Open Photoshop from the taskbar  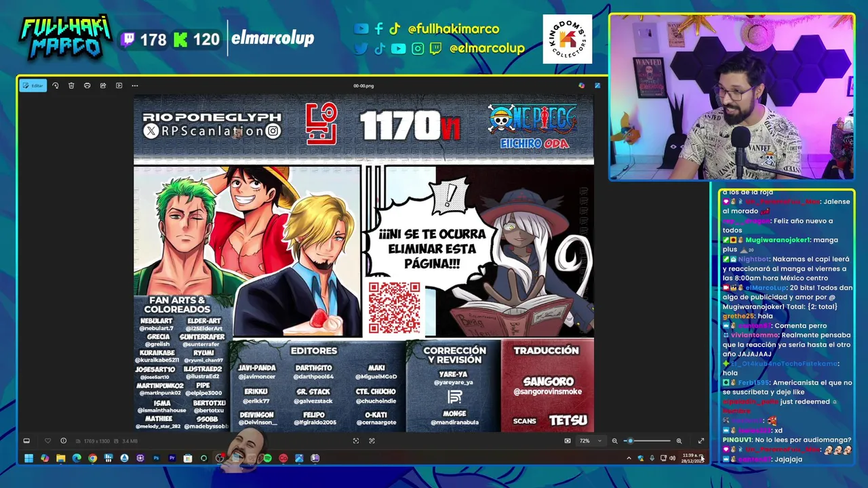point(156,458)
